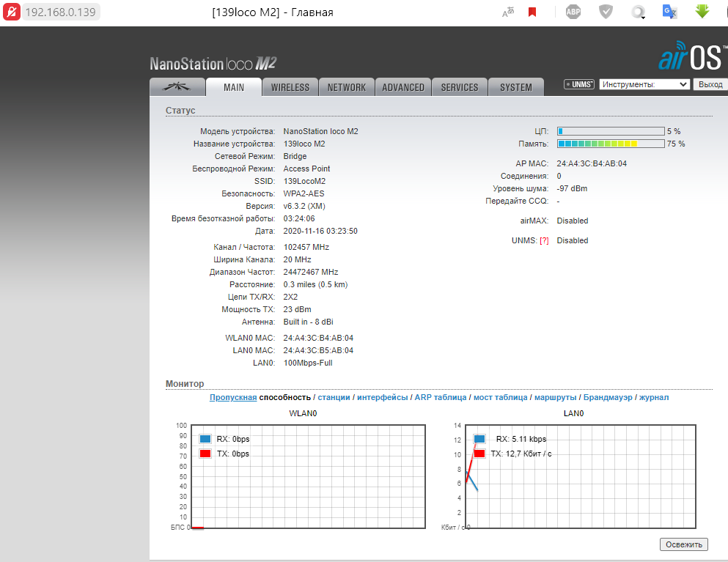Open the magnifier search extension icon
The height and width of the screenshot is (562, 728).
pos(639,12)
